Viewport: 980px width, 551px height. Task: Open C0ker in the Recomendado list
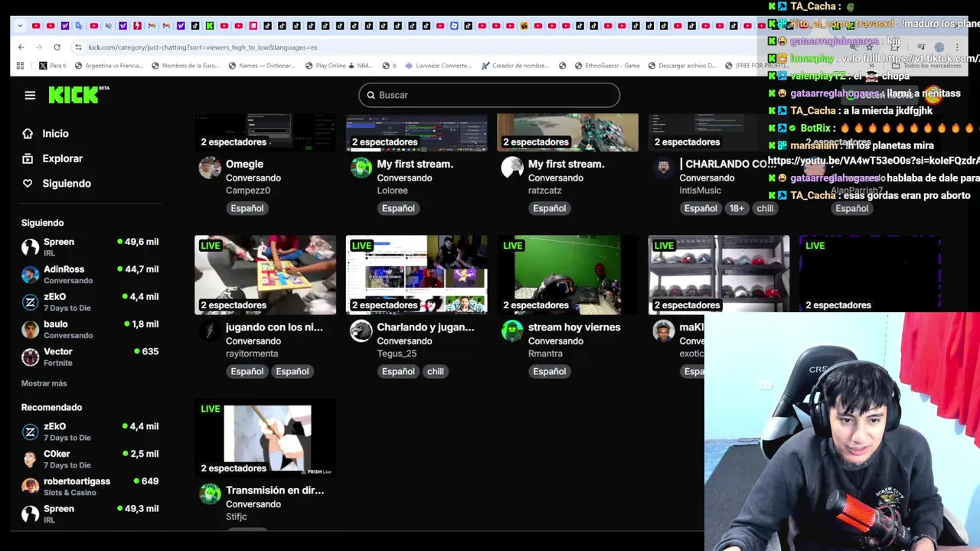click(x=90, y=459)
